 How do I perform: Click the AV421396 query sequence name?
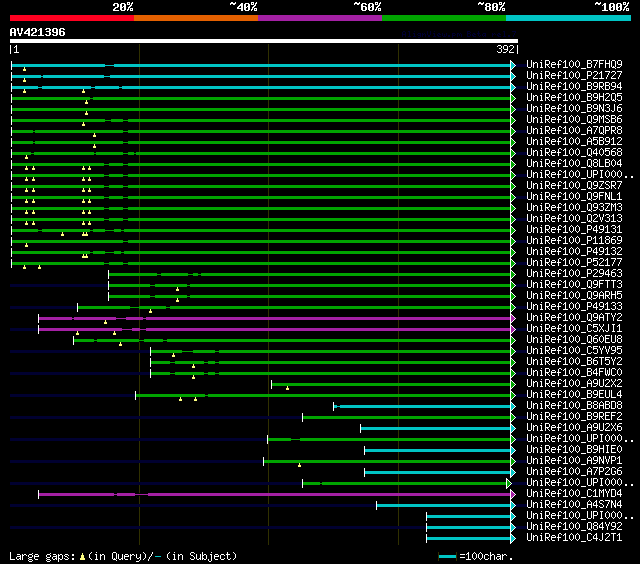pyautogui.click(x=37, y=32)
